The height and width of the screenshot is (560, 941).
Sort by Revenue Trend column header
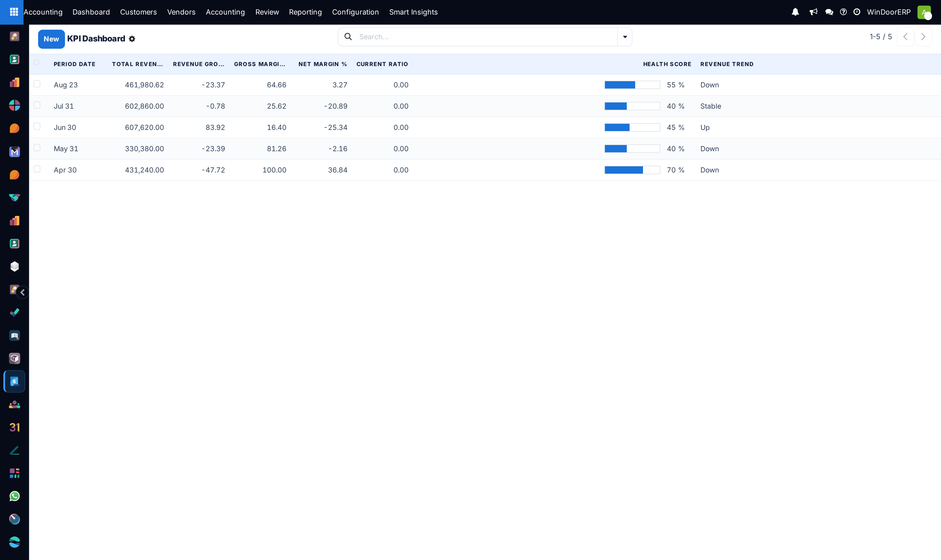(x=726, y=64)
